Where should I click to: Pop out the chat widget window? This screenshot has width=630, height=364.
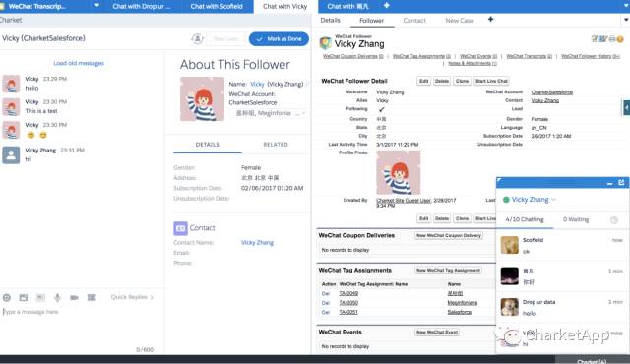click(x=621, y=183)
